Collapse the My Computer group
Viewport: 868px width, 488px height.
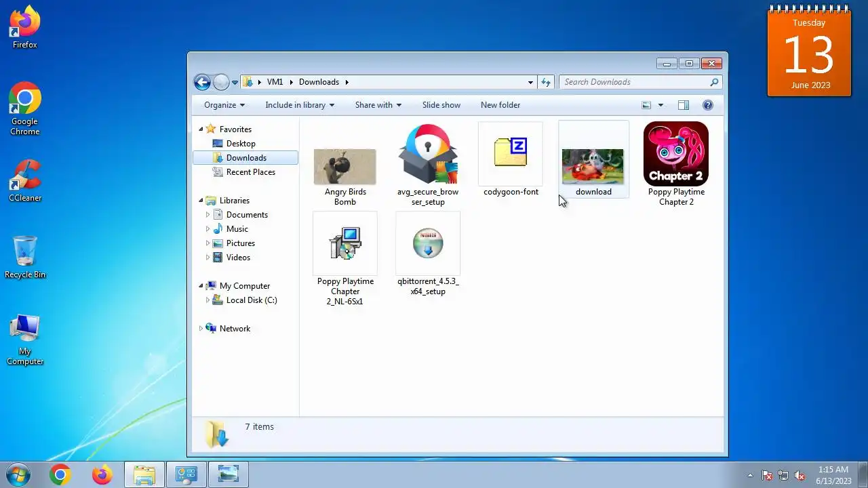tap(201, 286)
